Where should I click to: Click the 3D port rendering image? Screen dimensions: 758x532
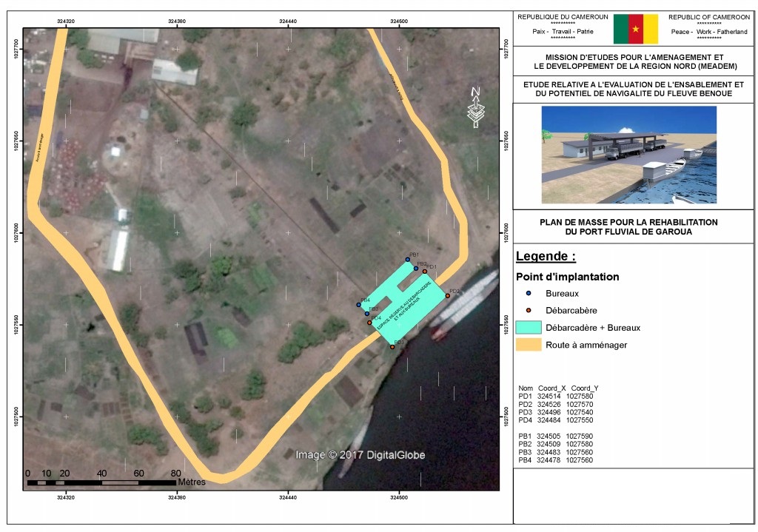point(629,155)
